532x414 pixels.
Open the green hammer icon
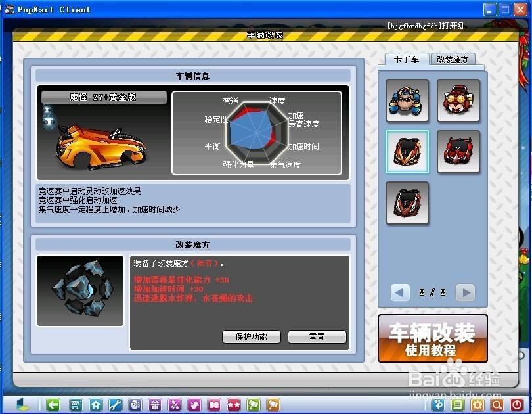click(x=254, y=405)
